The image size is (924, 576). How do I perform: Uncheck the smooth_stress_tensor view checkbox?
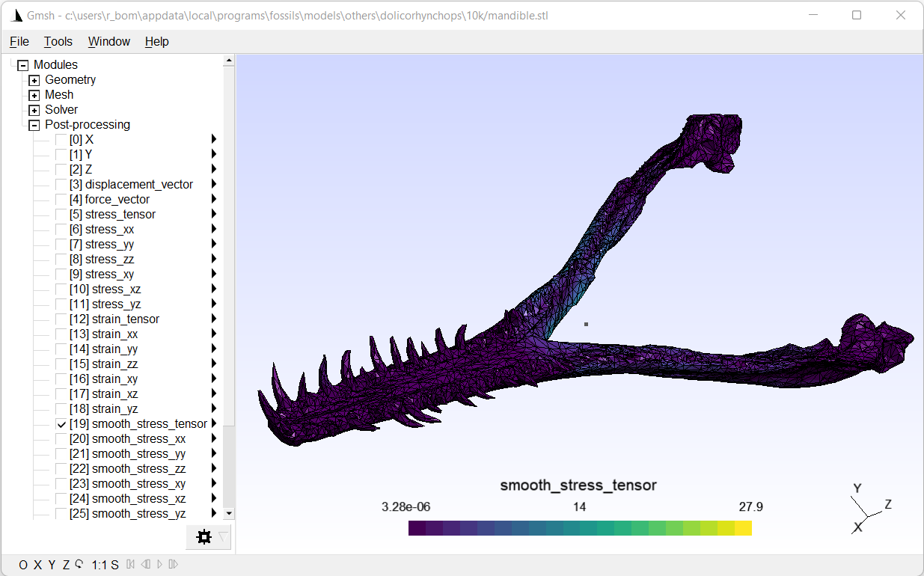click(61, 424)
